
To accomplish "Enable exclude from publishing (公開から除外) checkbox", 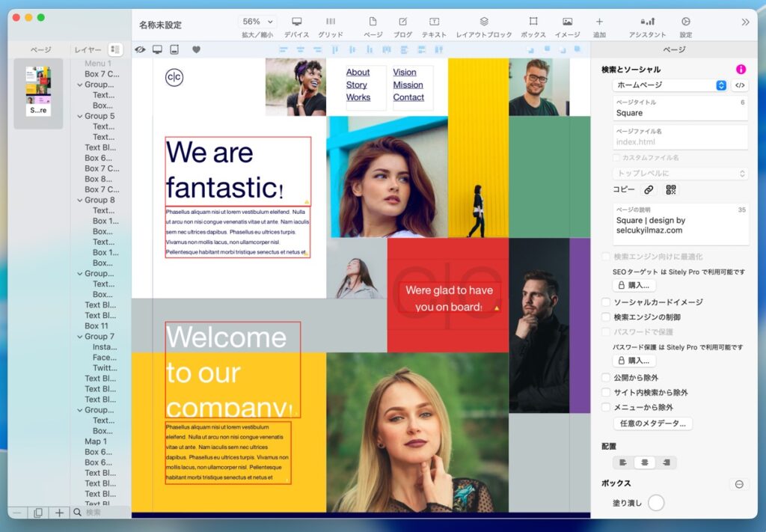I will pos(606,378).
